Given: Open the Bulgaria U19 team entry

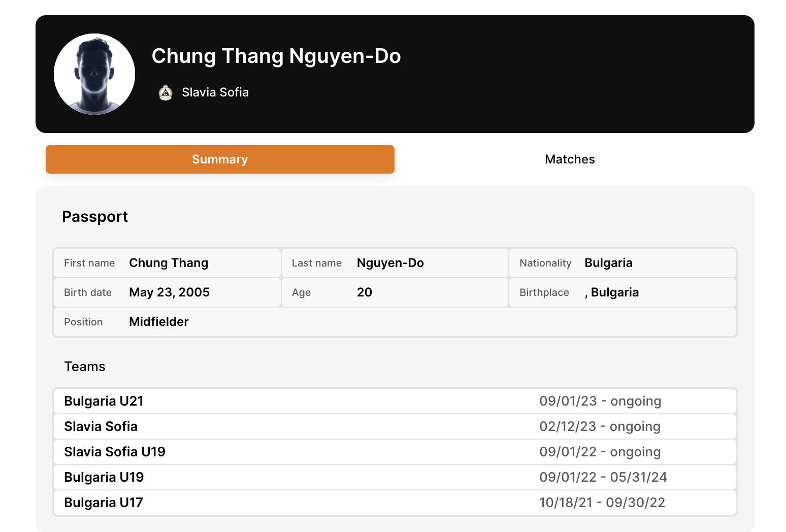Looking at the screenshot, I should [104, 477].
